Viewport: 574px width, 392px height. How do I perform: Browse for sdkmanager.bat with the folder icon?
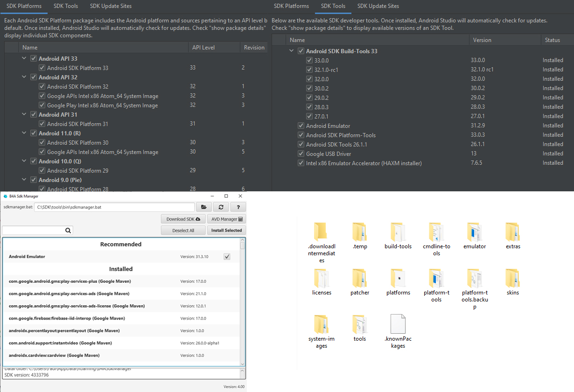[x=203, y=207]
